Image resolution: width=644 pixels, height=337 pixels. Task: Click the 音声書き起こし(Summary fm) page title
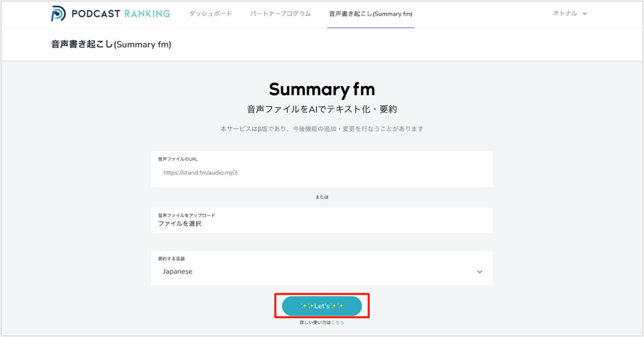click(111, 44)
